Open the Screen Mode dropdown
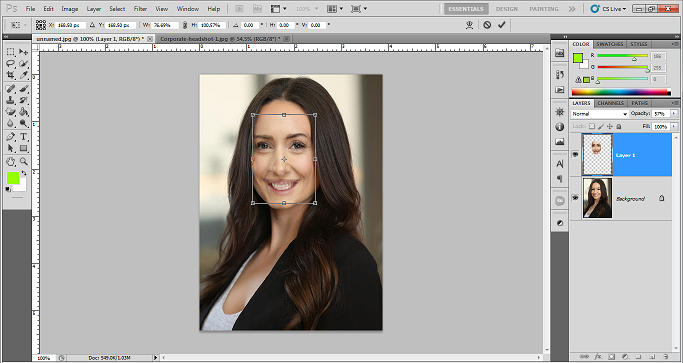The height and width of the screenshot is (363, 683). pos(359,9)
